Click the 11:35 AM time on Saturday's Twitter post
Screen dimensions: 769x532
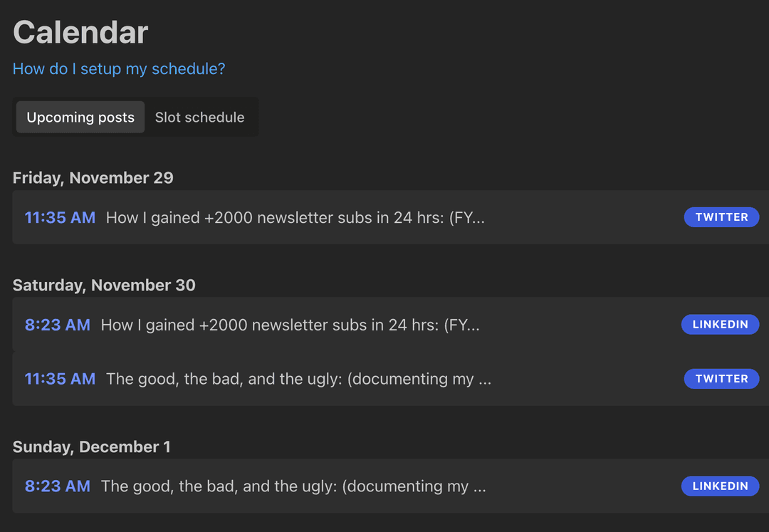[60, 379]
